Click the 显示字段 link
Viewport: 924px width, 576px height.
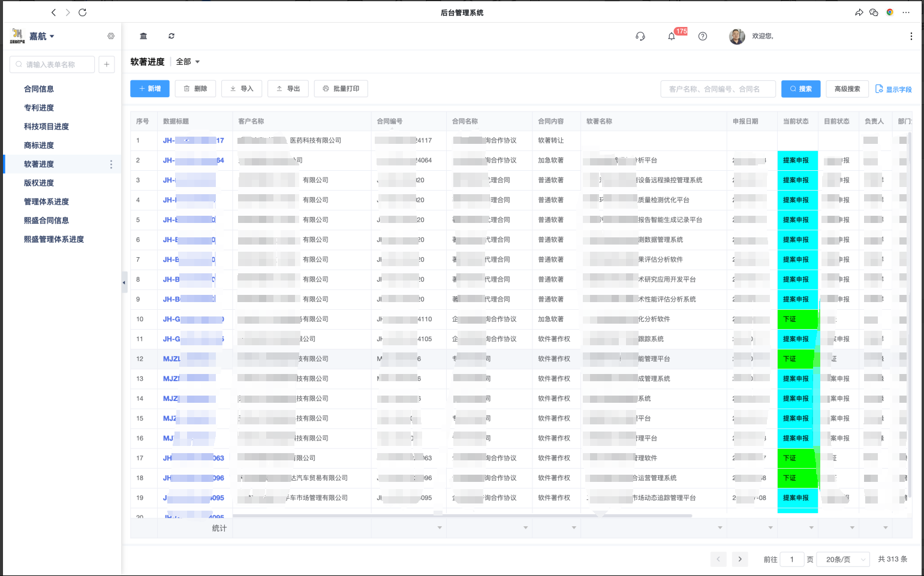[x=893, y=89]
